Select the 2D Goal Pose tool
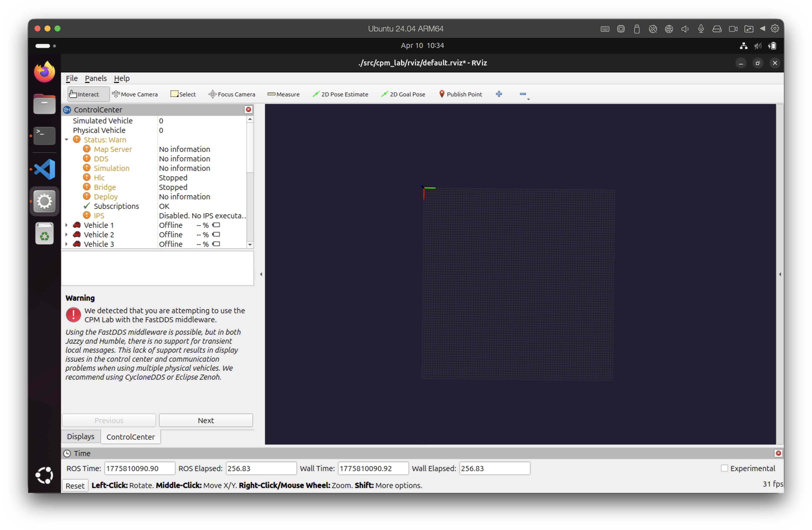The width and height of the screenshot is (812, 530). pyautogui.click(x=403, y=94)
